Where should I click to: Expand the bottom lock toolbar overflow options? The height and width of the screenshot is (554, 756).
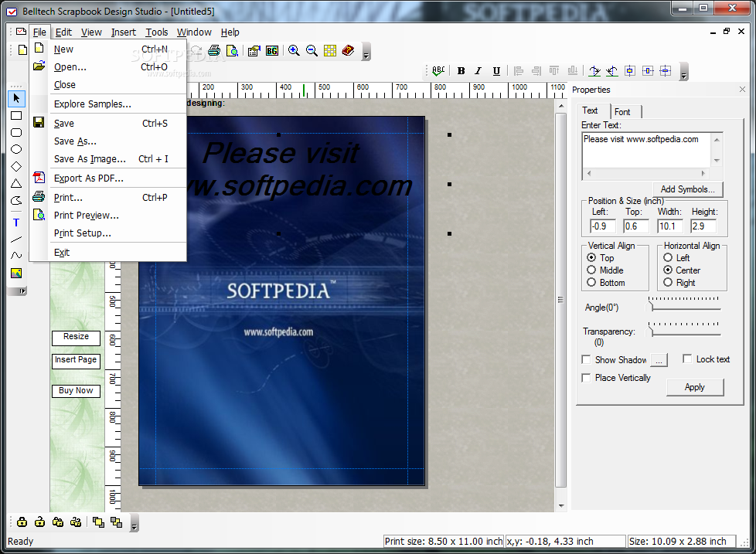pyautogui.click(x=135, y=522)
